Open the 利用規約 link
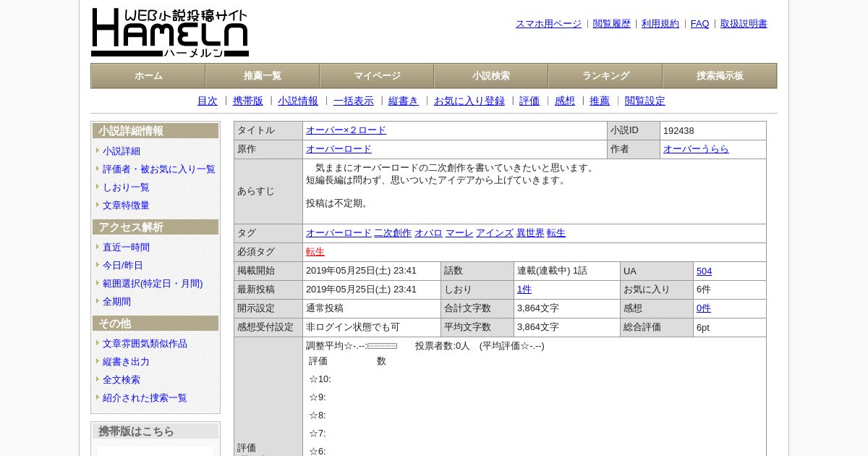The width and height of the screenshot is (868, 456). coord(660,24)
